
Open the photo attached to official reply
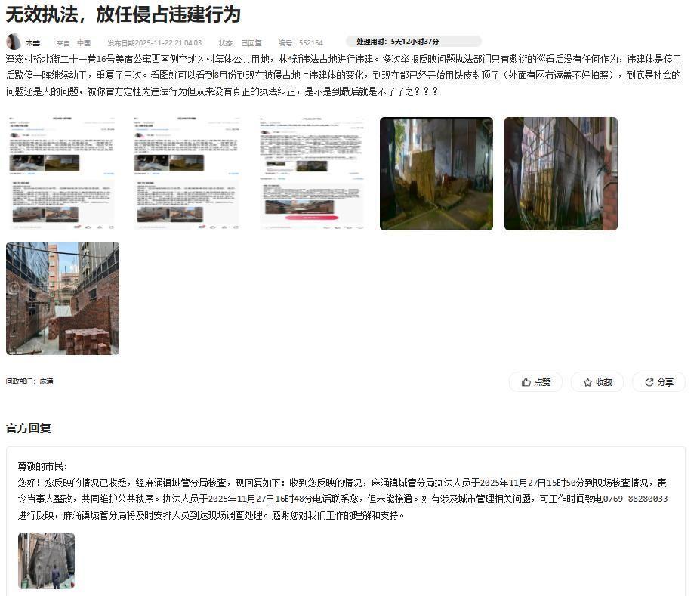tap(46, 560)
